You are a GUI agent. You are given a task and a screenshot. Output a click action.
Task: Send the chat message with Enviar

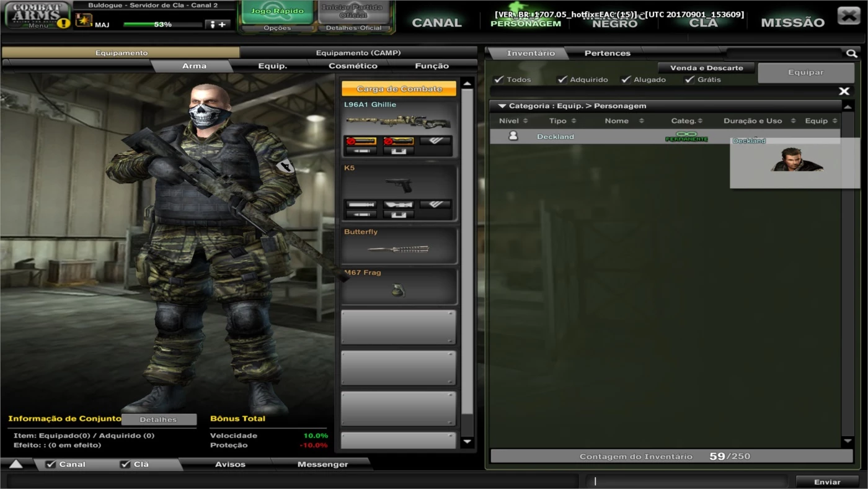[x=827, y=482]
